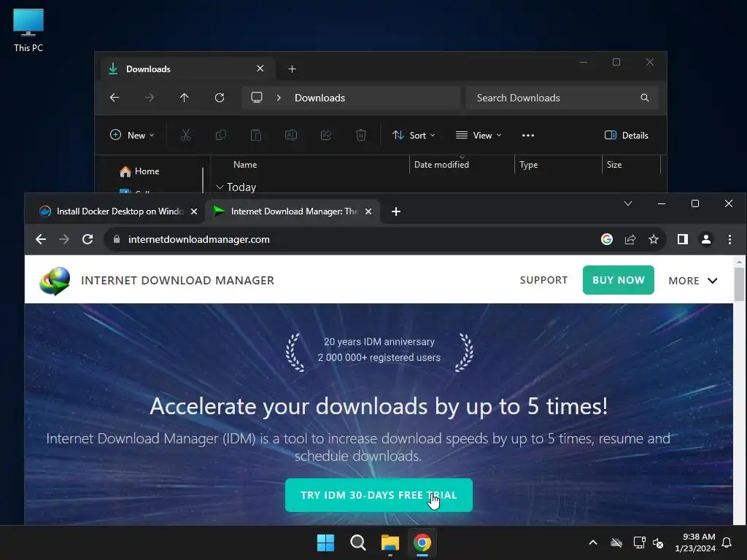
Task: Close the Downloads tab in File Explorer
Action: (x=260, y=69)
